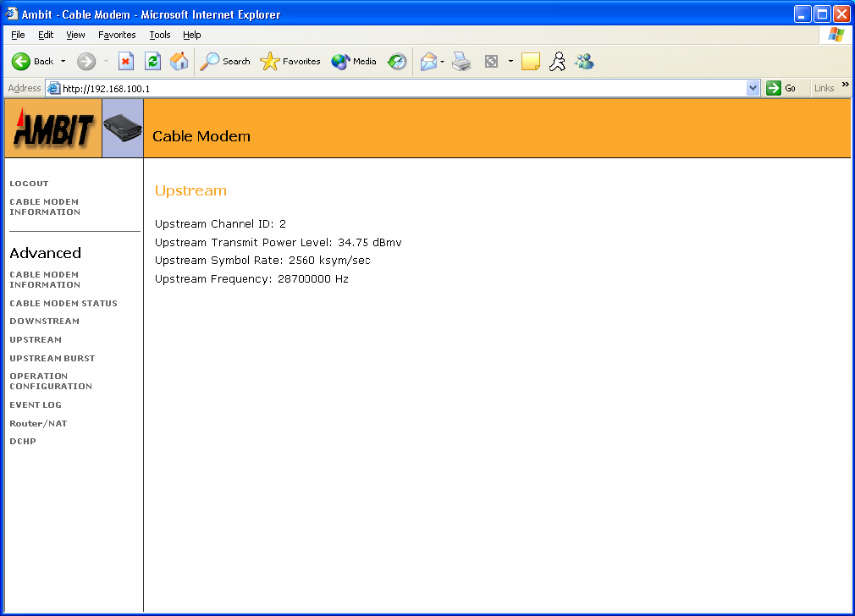Click the running figure Messenger icon
This screenshot has height=616, width=855.
pyautogui.click(x=557, y=62)
